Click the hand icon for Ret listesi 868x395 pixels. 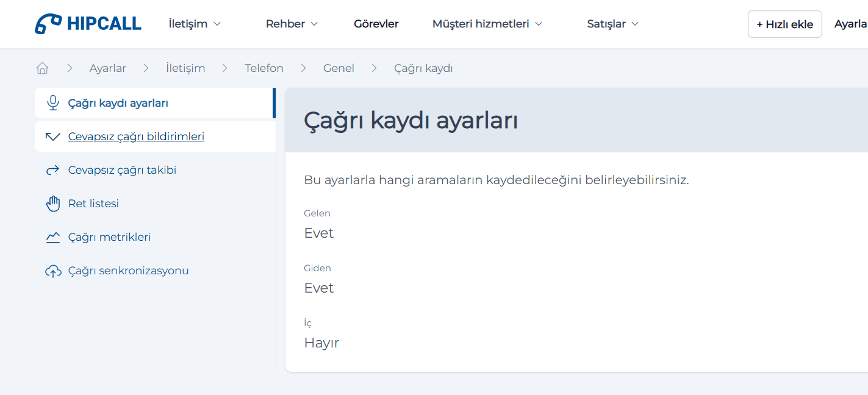pyautogui.click(x=53, y=204)
